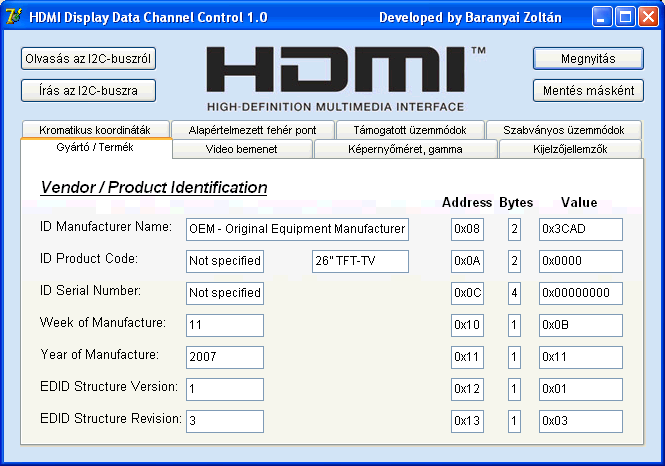Click address field 0x10
The width and height of the screenshot is (665, 466).
coord(467,325)
